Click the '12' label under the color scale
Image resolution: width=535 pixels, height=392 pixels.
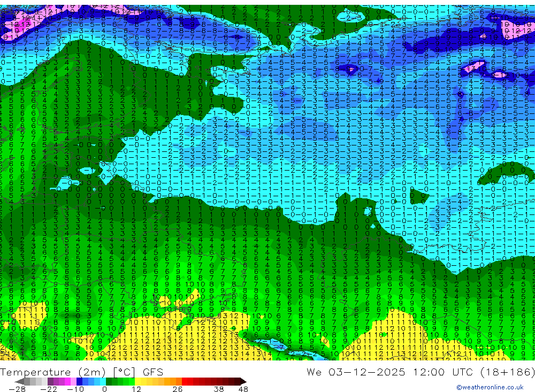pyautogui.click(x=136, y=389)
